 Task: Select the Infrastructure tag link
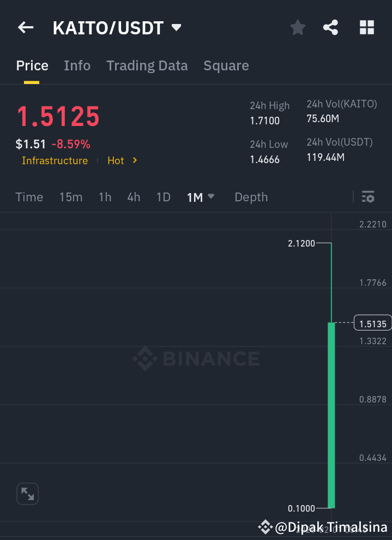point(55,160)
